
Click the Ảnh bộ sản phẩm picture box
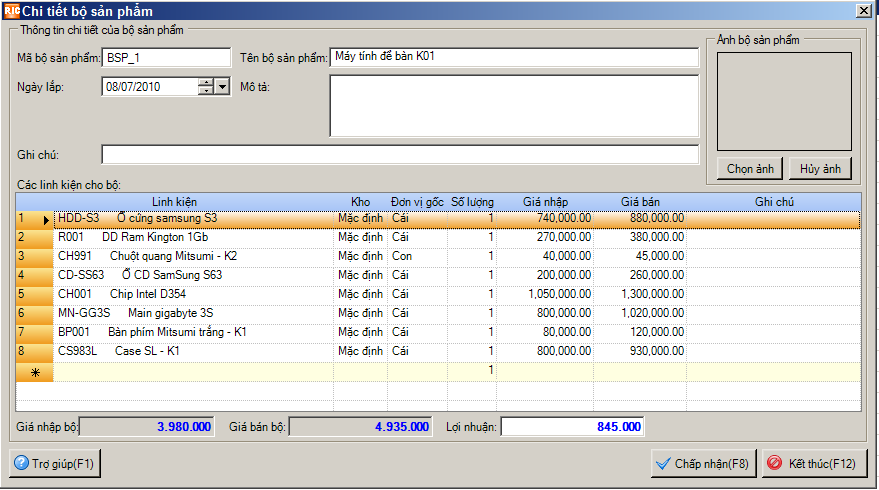tap(784, 101)
